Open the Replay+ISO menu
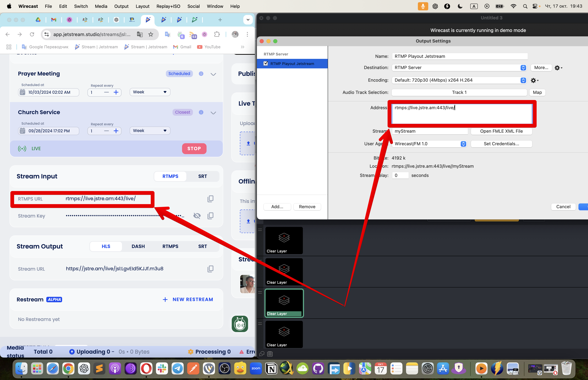Viewport: 588px width, 380px height. coord(168,6)
